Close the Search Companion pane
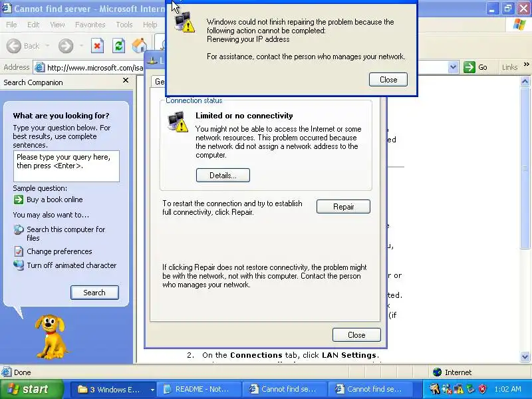 click(126, 80)
